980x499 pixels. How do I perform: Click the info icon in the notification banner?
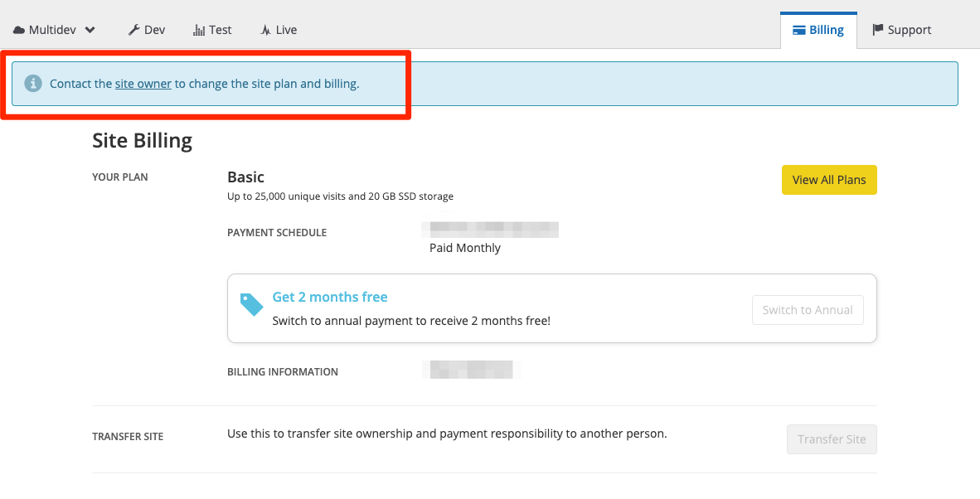(33, 83)
